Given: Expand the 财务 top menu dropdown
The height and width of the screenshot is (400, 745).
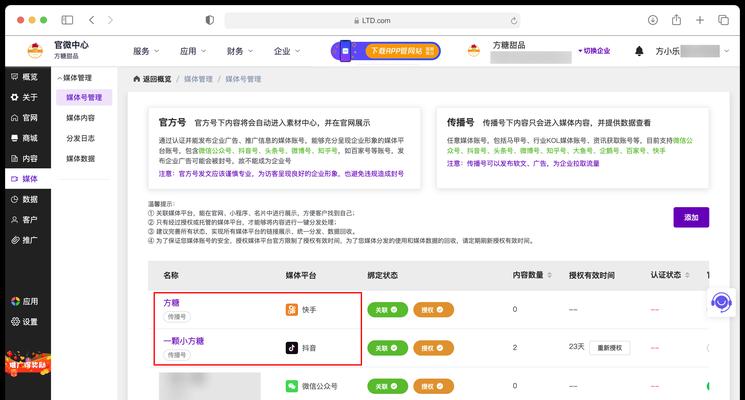Looking at the screenshot, I should point(240,51).
